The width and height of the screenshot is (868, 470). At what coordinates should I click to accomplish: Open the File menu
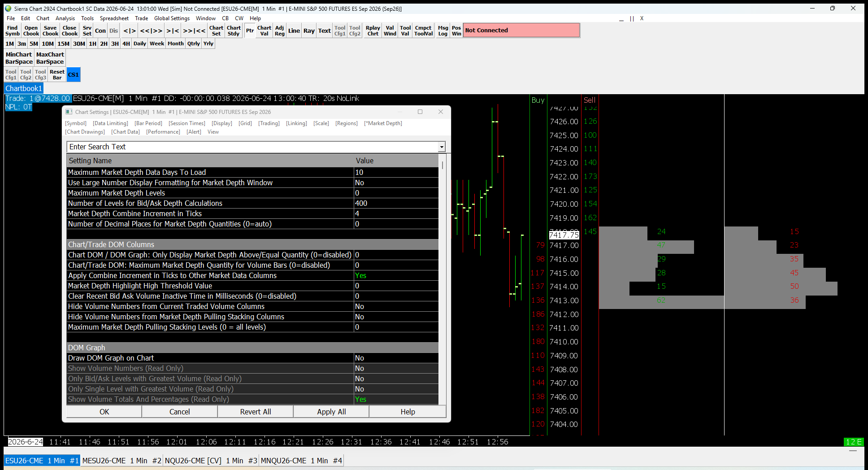[11, 18]
